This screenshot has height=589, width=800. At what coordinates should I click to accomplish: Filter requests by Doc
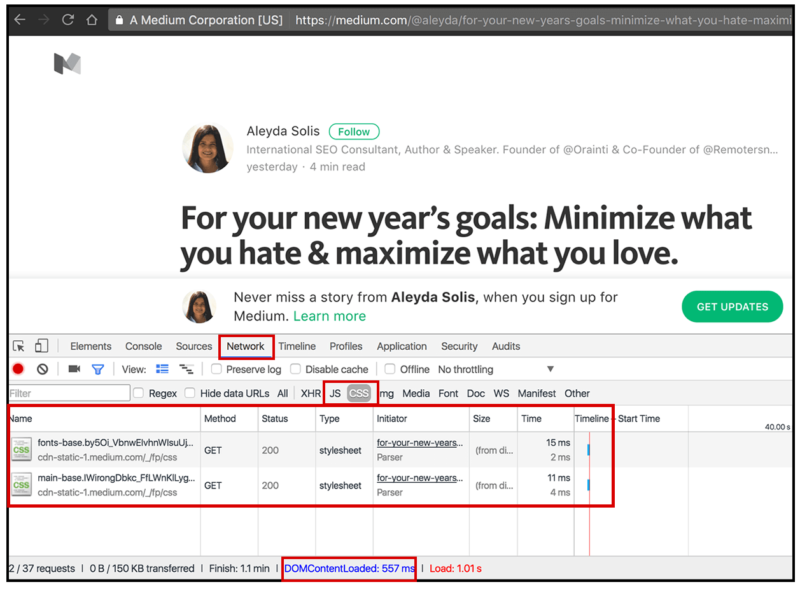(x=476, y=393)
